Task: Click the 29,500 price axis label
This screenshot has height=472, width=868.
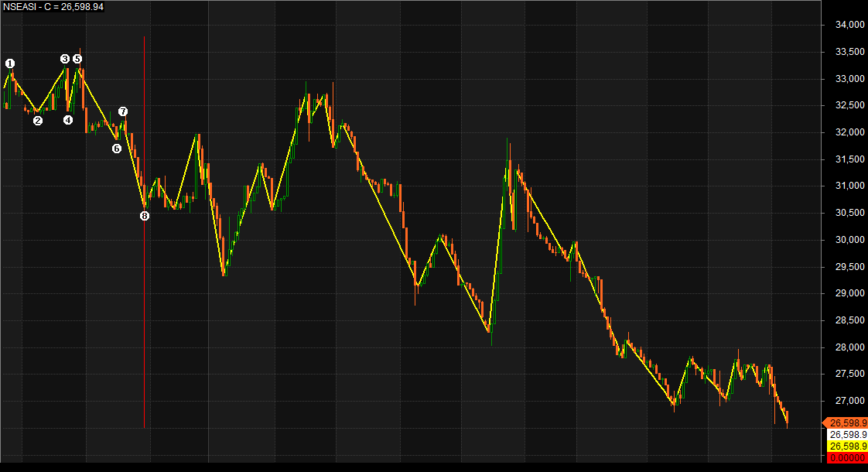Action: tap(849, 267)
